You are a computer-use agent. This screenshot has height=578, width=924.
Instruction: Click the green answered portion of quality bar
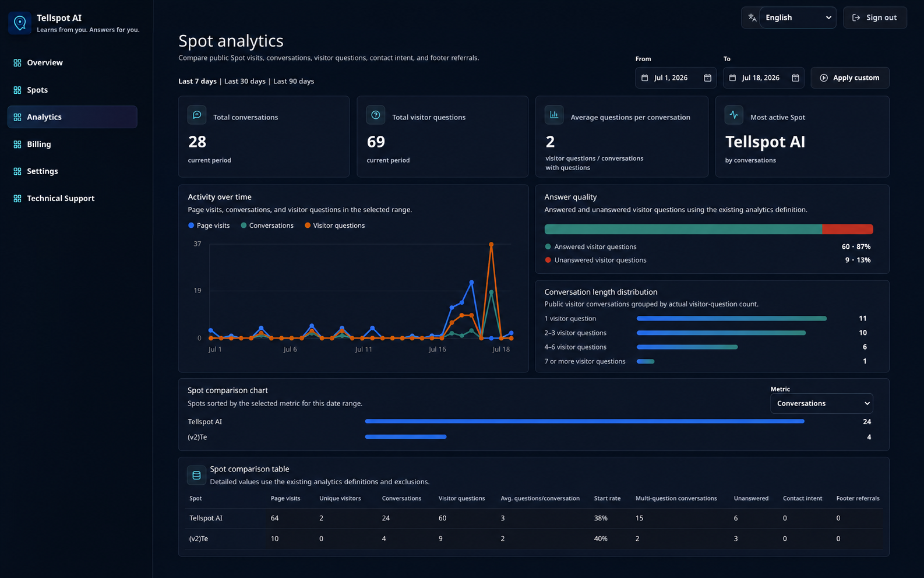point(683,230)
